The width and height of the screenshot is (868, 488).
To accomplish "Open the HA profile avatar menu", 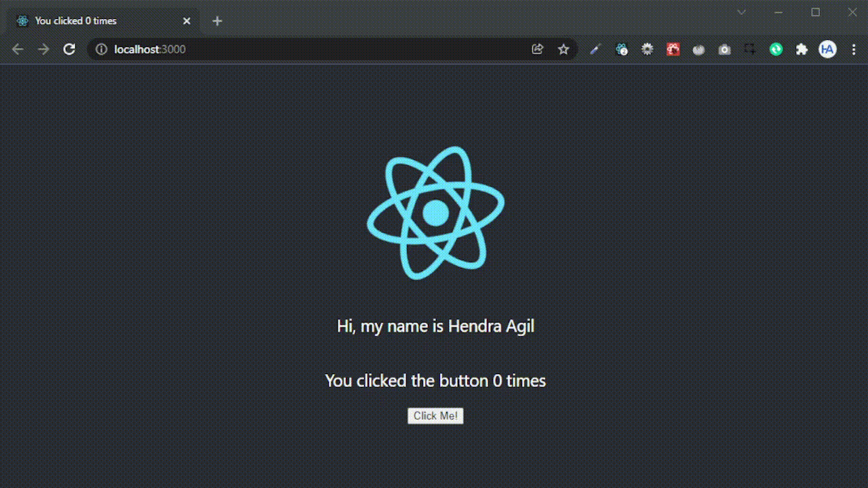I will click(827, 49).
